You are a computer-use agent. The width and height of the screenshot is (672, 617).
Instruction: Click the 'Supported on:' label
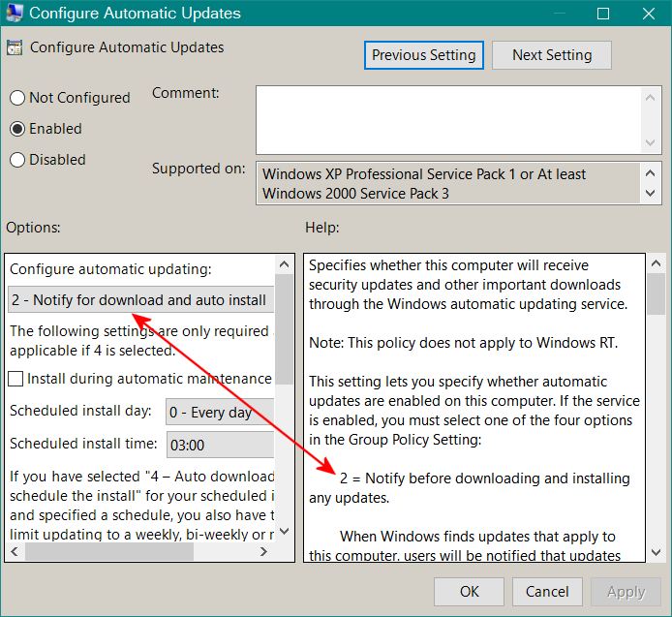199,169
